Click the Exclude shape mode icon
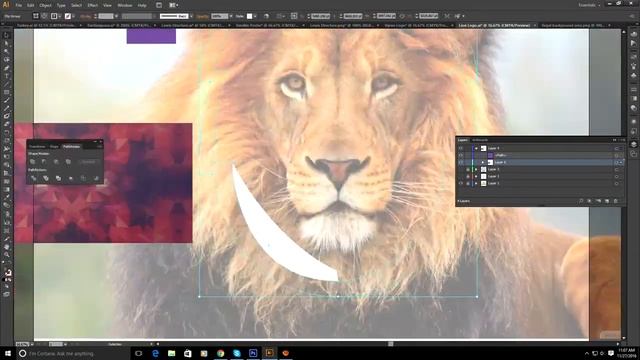Image resolution: width=640 pixels, height=360 pixels. tap(68, 162)
